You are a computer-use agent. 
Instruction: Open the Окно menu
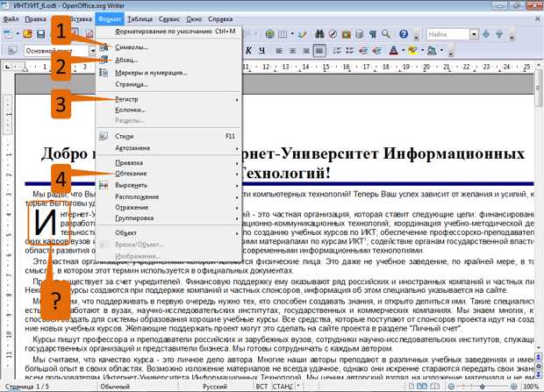pos(194,19)
